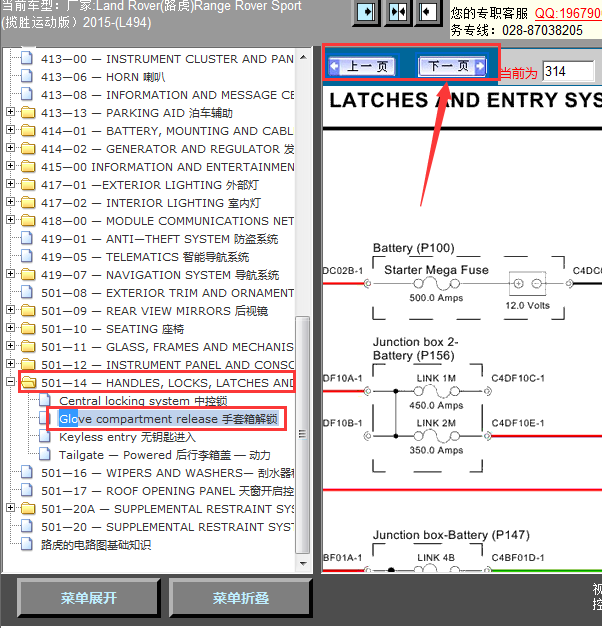This screenshot has height=628, width=602.
Task: Go to next page with 下一页 button
Action: pyautogui.click(x=453, y=66)
